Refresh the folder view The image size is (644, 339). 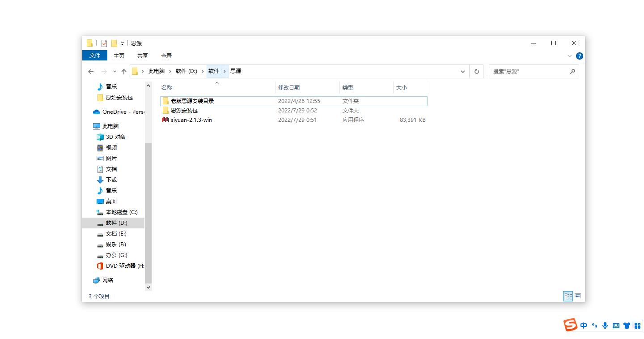476,71
